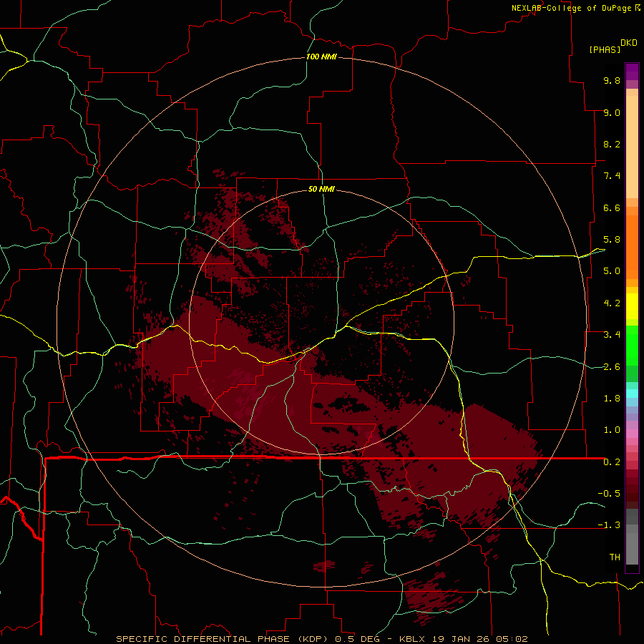Click the 8.2 legend value

coord(612,144)
